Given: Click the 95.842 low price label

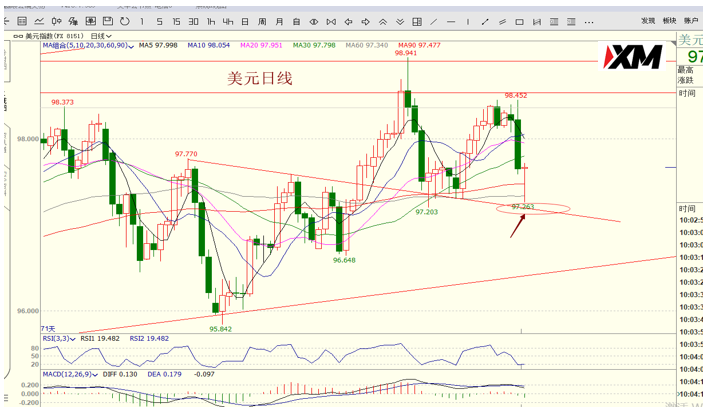Looking at the screenshot, I should pos(221,329).
